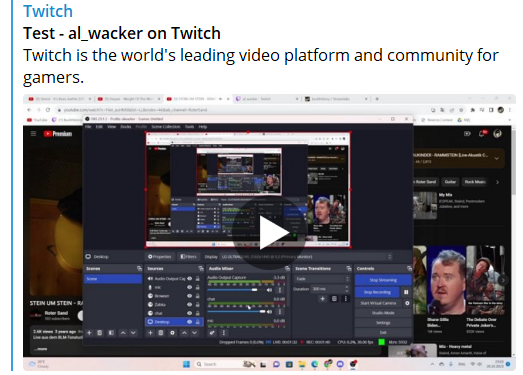
Task: Move source up with the Sources up arrow
Action: click(184, 333)
